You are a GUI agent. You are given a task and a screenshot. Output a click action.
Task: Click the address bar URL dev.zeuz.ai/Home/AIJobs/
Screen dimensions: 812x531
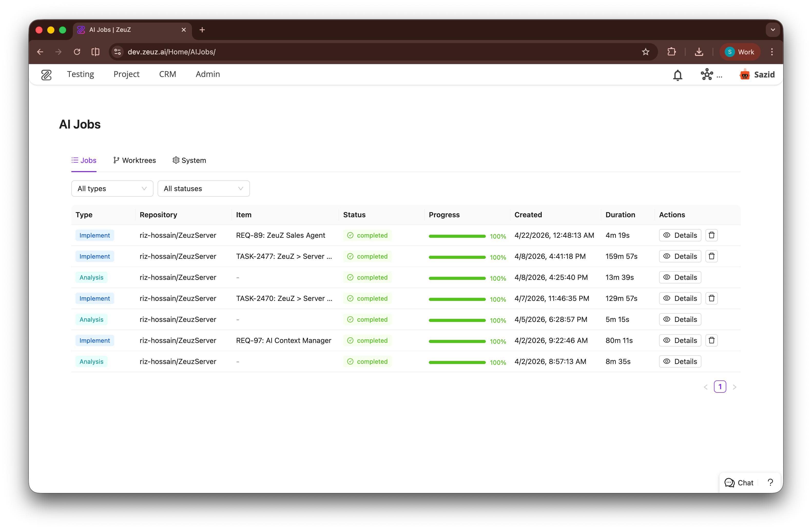pos(172,52)
